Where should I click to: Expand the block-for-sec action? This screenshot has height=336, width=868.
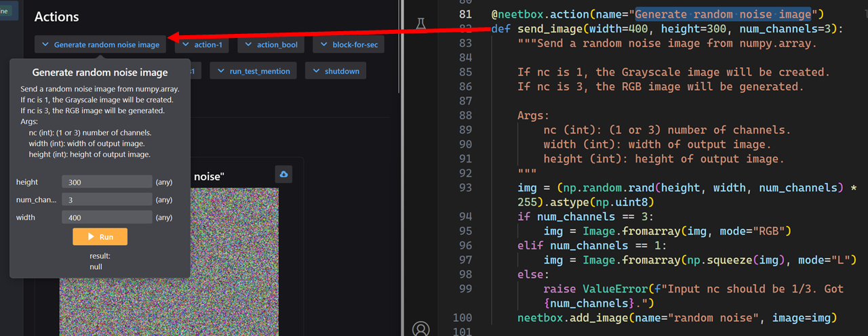349,45
